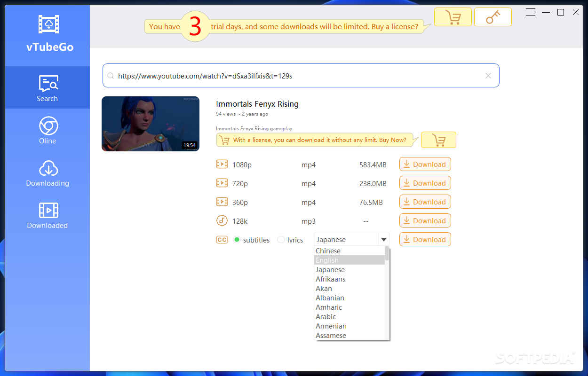Clear the URL with the X icon

point(488,76)
